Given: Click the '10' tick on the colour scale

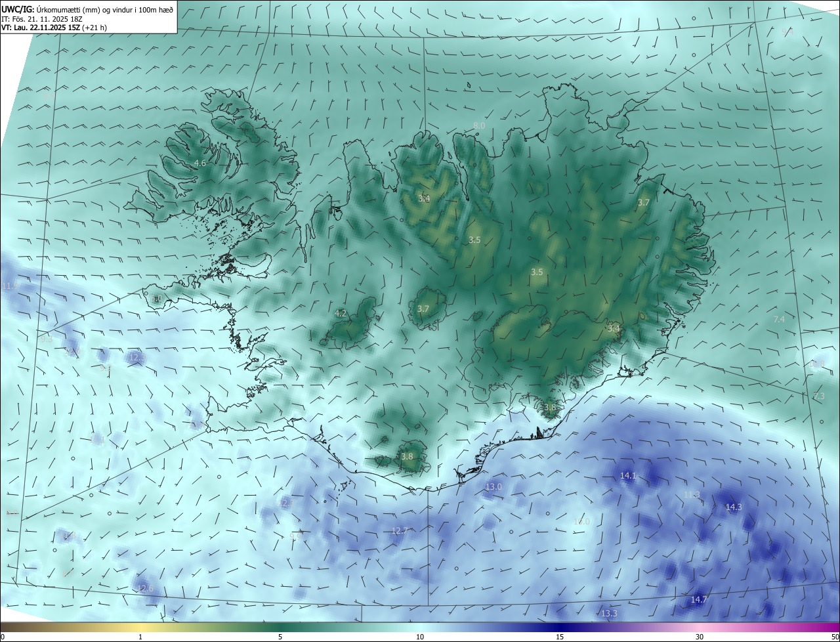Looking at the screenshot, I should [x=420, y=637].
